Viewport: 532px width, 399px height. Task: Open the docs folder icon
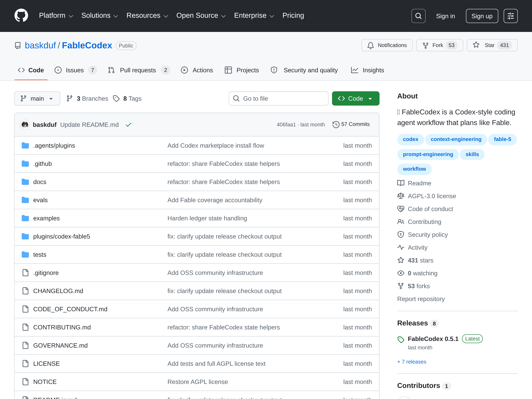point(25,182)
